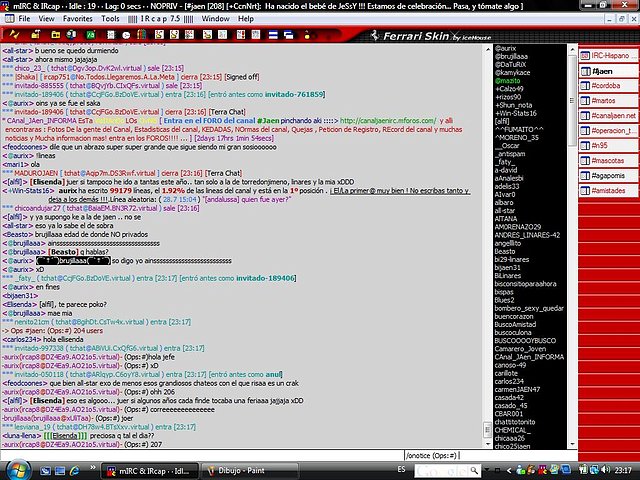640x480 pixels.
Task: Open mIRC Options with the hammer icon
Action: pos(36,35)
